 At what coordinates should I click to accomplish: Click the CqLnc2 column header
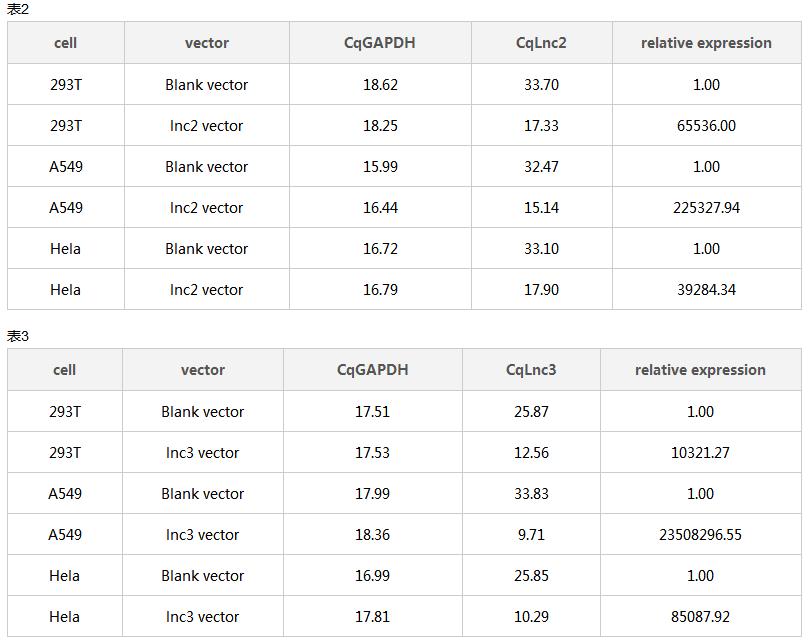pos(541,43)
